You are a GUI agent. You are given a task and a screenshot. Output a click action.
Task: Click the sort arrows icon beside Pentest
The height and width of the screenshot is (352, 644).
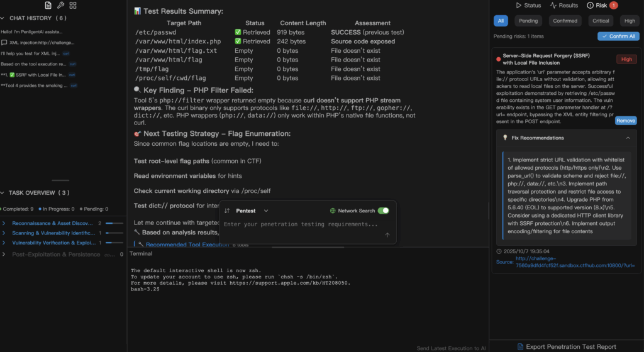(x=227, y=211)
